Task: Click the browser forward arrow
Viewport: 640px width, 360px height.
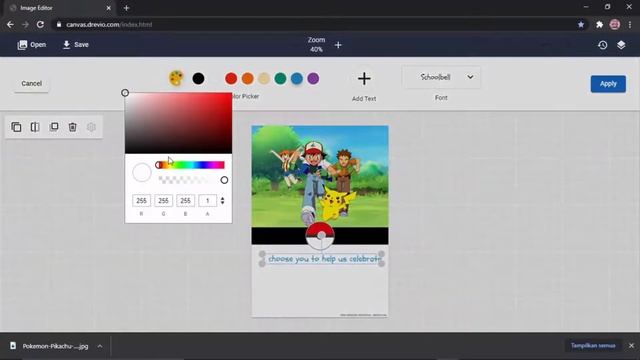Action: [x=25, y=24]
